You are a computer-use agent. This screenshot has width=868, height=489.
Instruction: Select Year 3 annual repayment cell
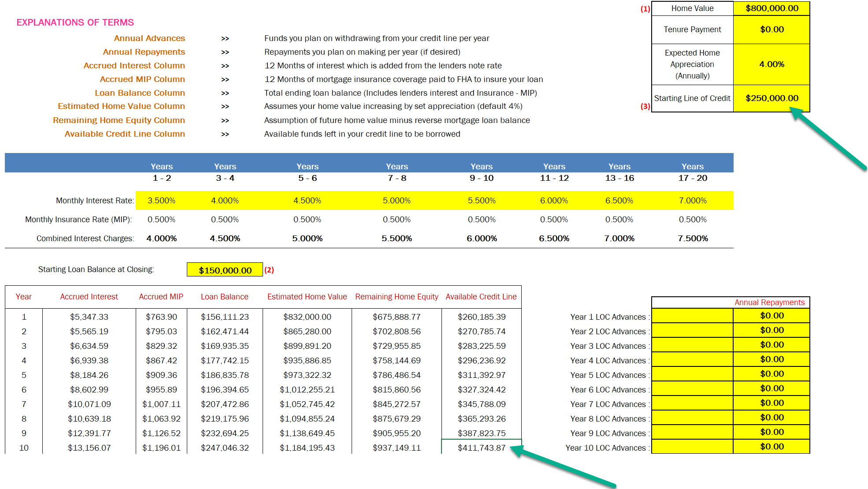pyautogui.click(x=772, y=345)
